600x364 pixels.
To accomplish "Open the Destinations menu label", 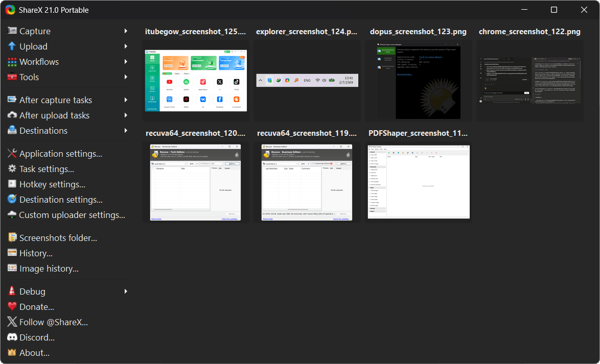I will [x=43, y=130].
